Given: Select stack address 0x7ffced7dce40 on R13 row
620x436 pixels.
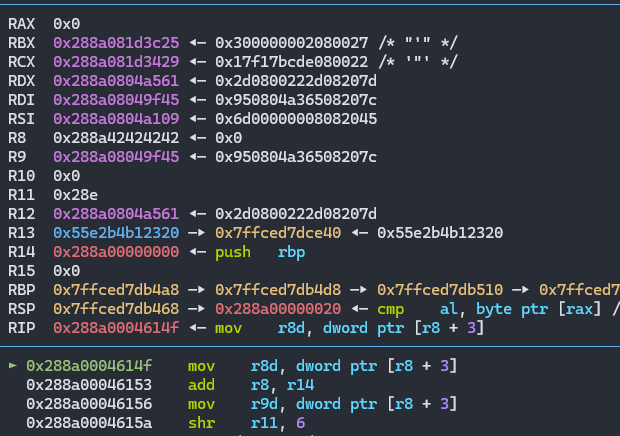Looking at the screenshot, I should (278, 233).
